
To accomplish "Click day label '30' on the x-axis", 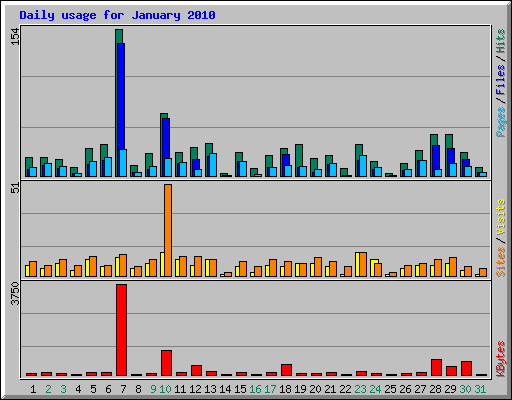I will [x=465, y=389].
